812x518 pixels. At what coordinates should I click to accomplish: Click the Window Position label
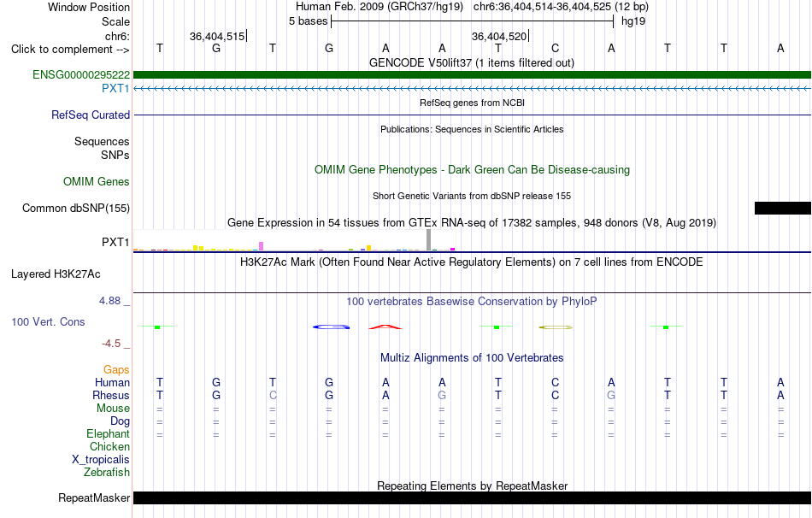tap(89, 7)
